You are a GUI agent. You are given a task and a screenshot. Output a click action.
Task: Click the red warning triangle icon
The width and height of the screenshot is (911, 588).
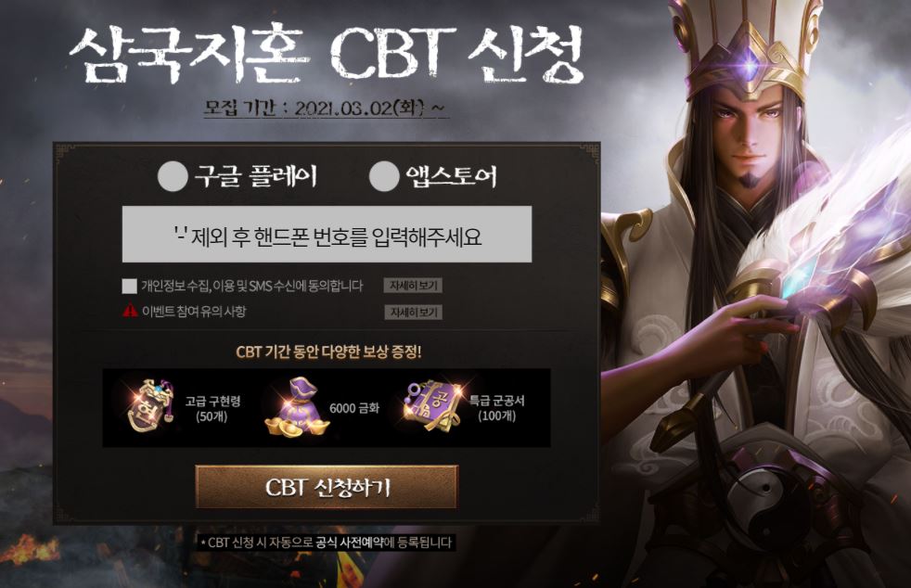(x=130, y=311)
